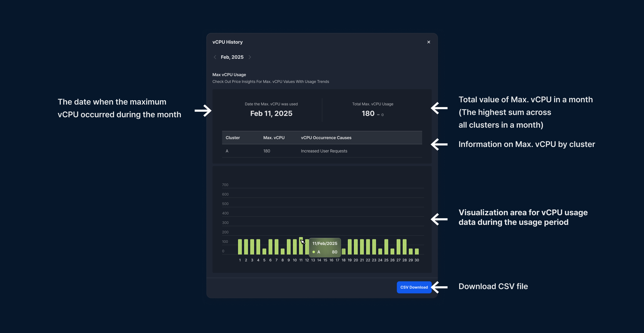Close the vCPU History dialog

click(x=429, y=42)
